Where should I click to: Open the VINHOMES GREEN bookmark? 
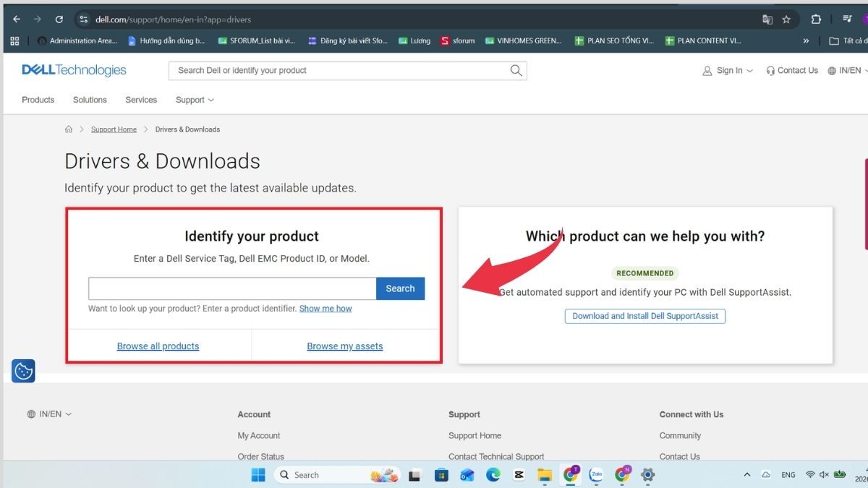coord(524,41)
